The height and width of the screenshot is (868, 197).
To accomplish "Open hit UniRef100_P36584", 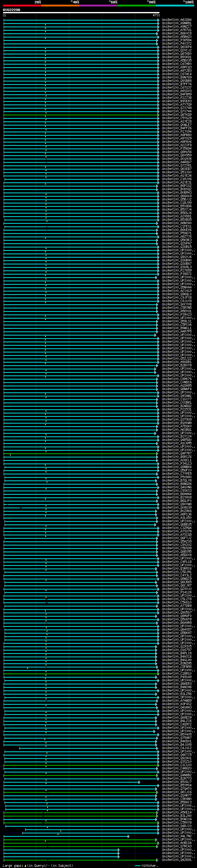I will click(177, 40).
